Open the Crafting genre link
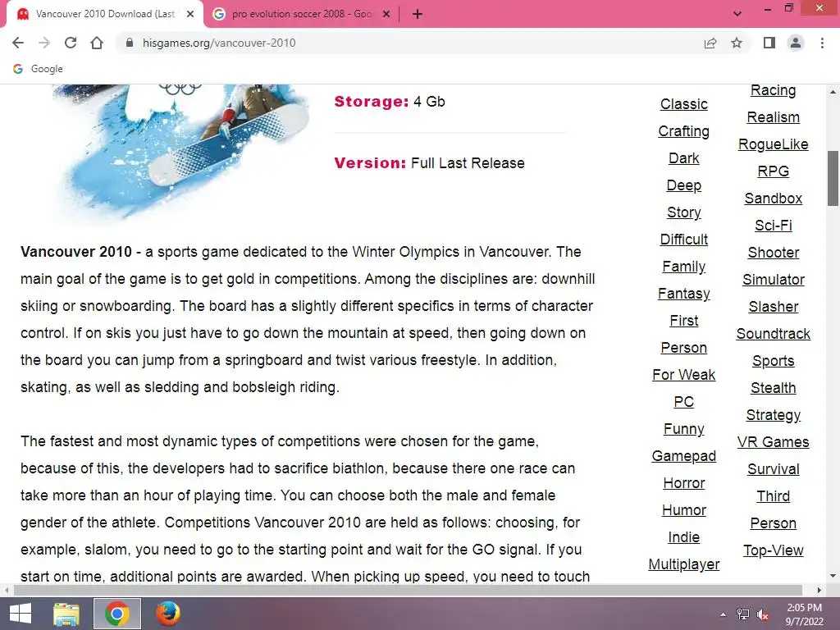Viewport: 840px width, 630px height. point(683,131)
